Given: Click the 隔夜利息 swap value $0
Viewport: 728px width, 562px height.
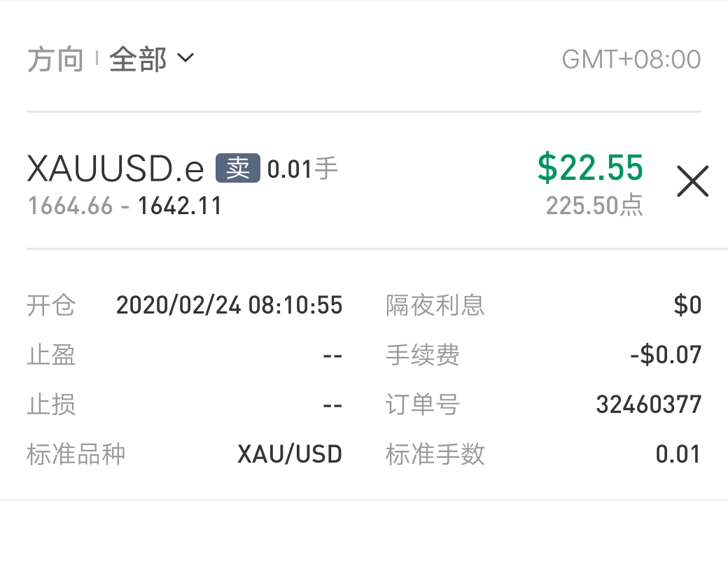Looking at the screenshot, I should tap(687, 305).
